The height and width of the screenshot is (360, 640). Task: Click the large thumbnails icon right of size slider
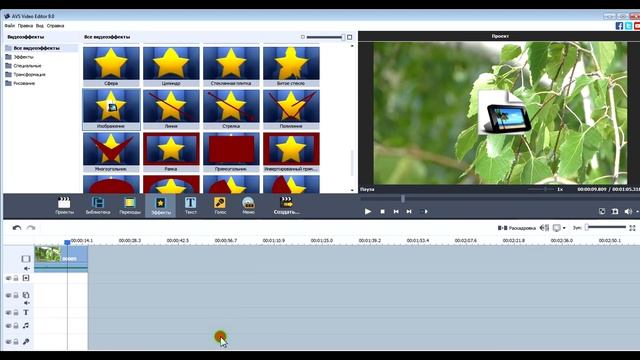coord(349,37)
